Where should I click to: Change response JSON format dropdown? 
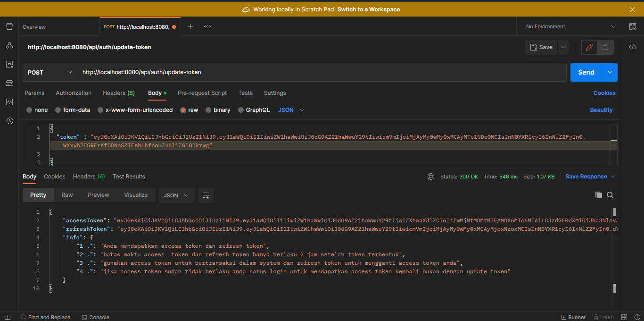pyautogui.click(x=177, y=195)
